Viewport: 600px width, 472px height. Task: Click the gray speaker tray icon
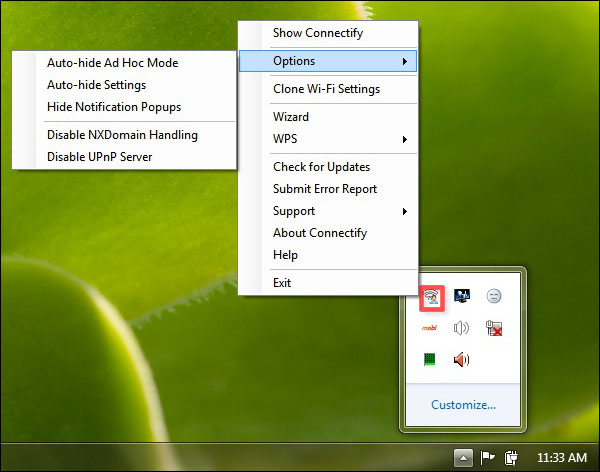(461, 328)
